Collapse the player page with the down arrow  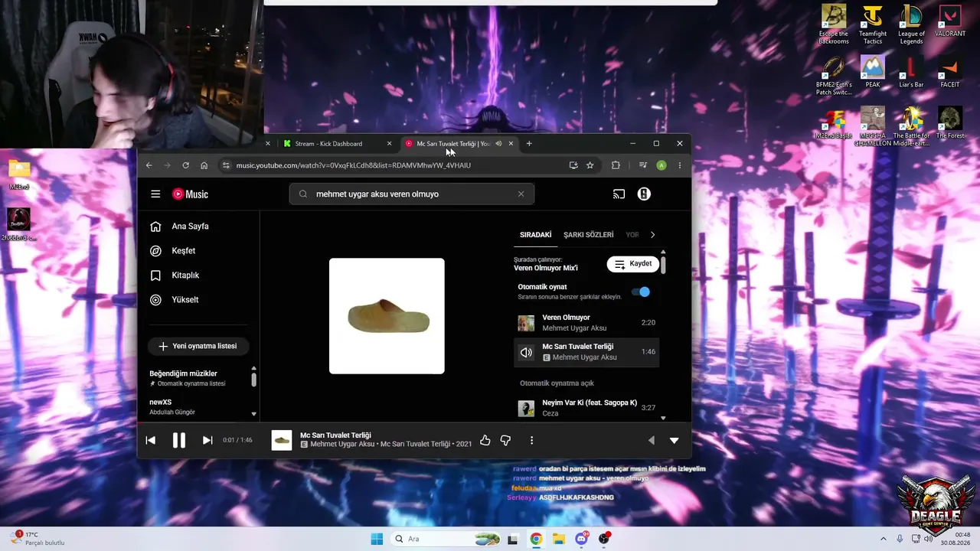click(675, 440)
